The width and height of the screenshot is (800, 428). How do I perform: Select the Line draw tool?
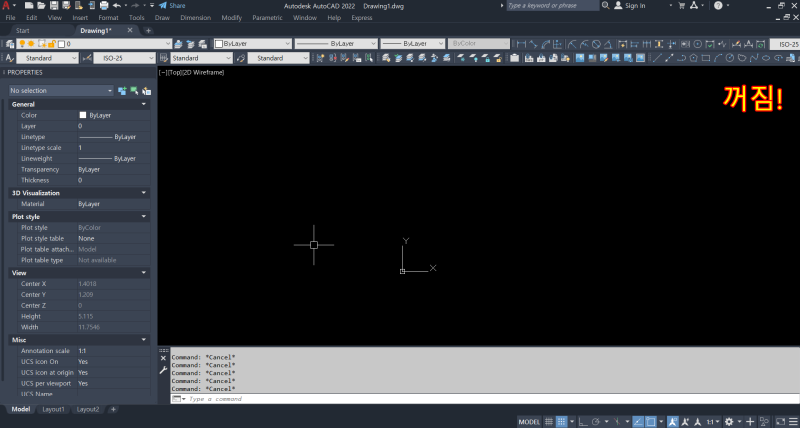(658, 58)
